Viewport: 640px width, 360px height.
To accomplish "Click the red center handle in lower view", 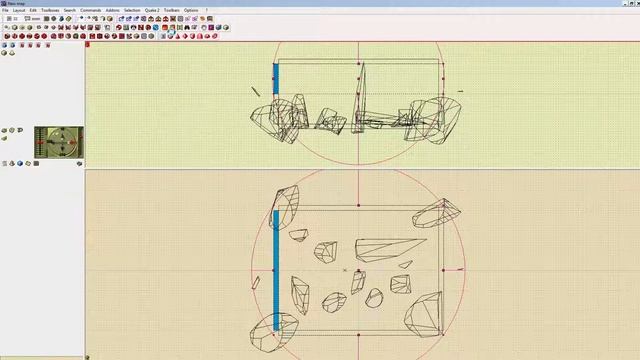I will 358,270.
